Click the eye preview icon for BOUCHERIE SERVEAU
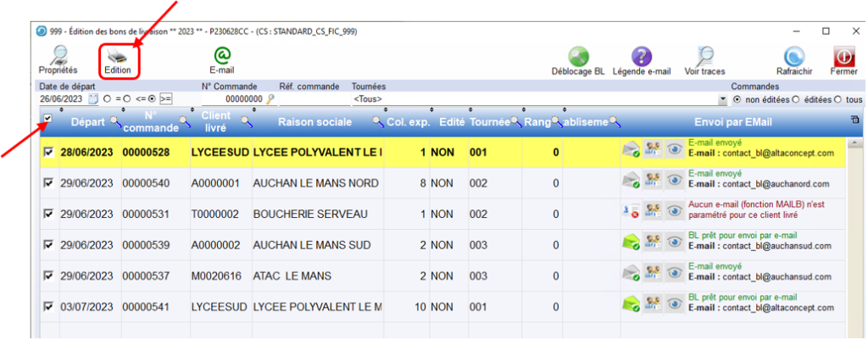This screenshot has height=340, width=868. coord(674,213)
